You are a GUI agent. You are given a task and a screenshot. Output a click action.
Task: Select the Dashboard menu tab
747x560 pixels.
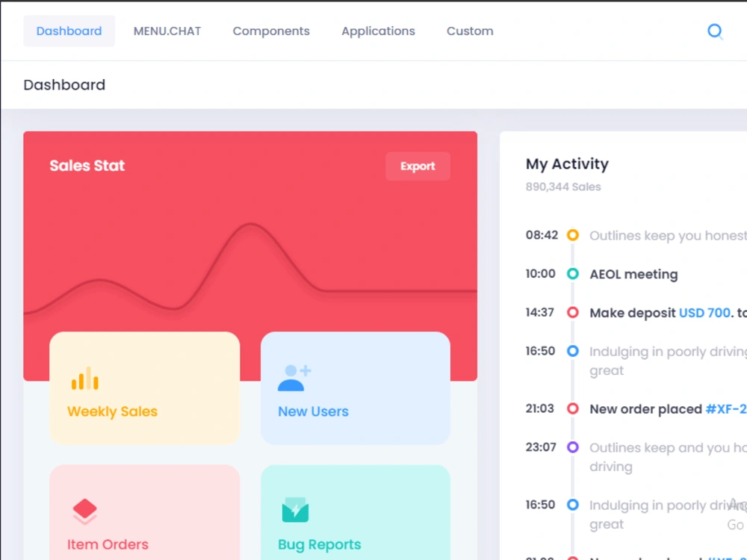[x=69, y=31]
